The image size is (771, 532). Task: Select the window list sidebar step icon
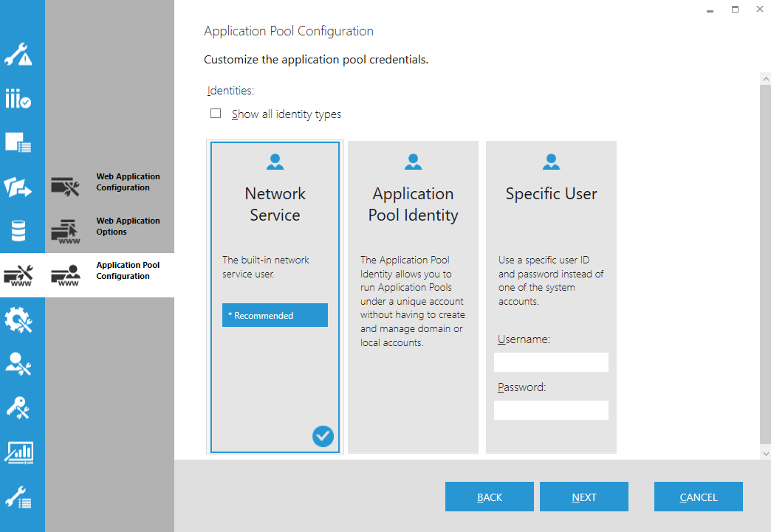tap(18, 142)
